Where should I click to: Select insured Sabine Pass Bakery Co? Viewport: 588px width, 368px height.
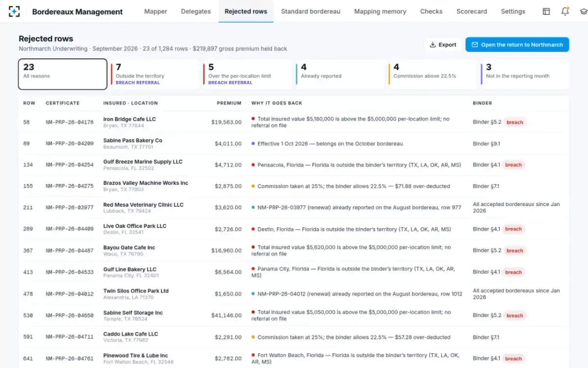point(133,140)
